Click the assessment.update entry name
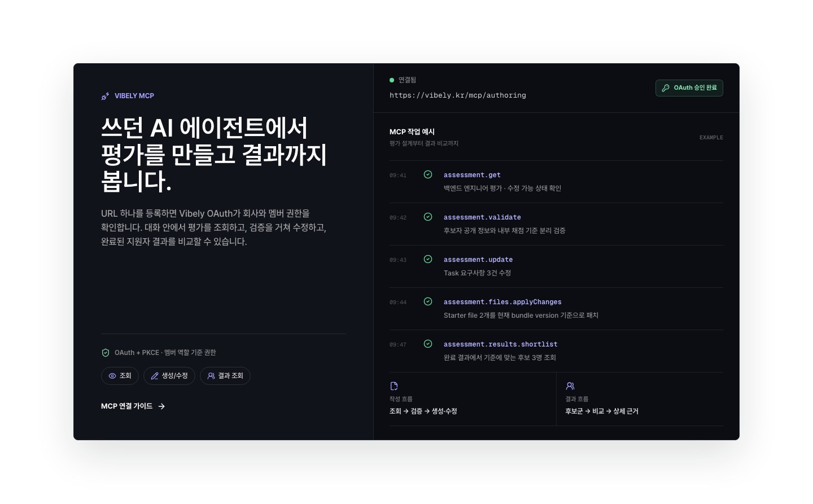813x504 pixels. point(478,260)
